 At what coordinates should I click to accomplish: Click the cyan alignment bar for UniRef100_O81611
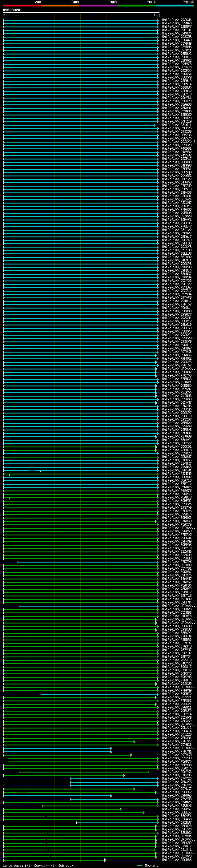tap(79, 125)
